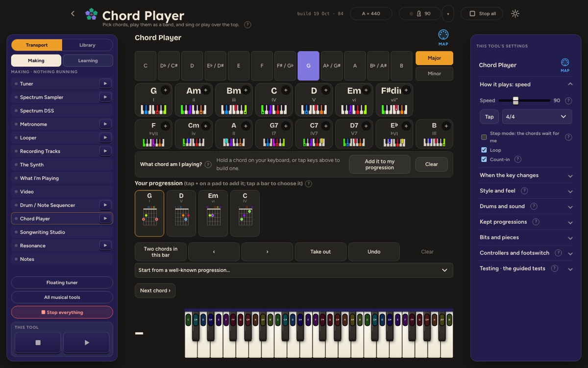Add the Em pad chord via plus icon
Viewport: 588px width, 368px height.
[x=366, y=90]
